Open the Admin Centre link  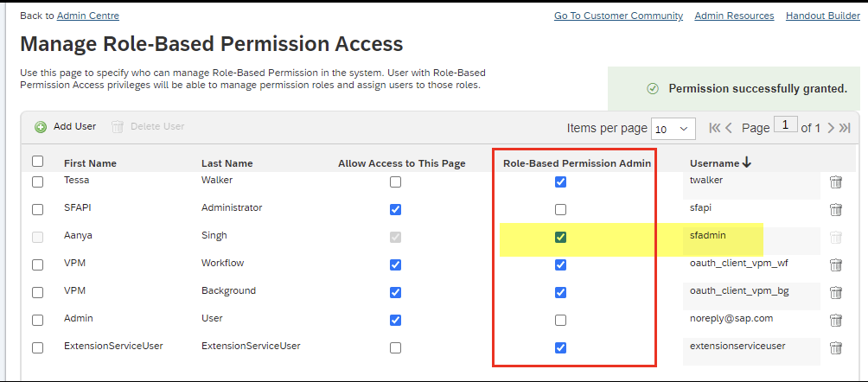(x=88, y=16)
